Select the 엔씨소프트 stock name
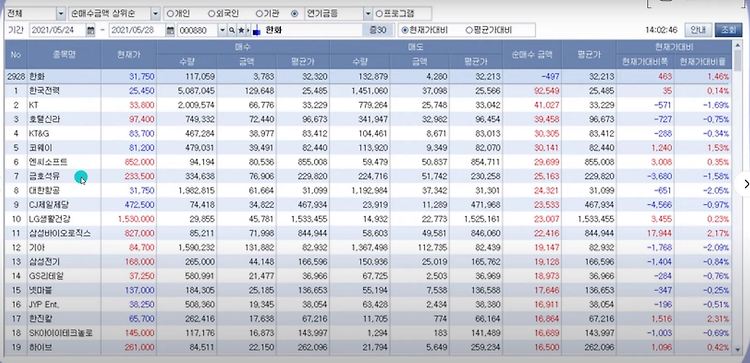 click(x=48, y=162)
